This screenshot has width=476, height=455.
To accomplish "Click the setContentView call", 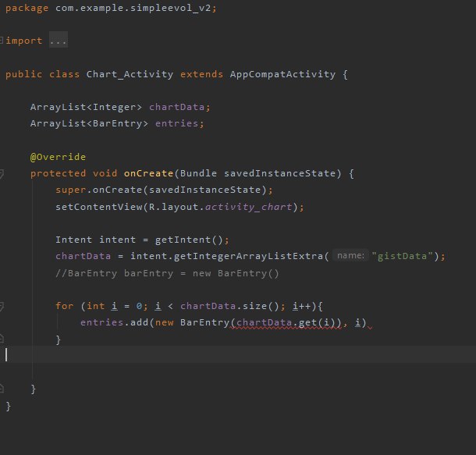I will pyautogui.click(x=98, y=207).
